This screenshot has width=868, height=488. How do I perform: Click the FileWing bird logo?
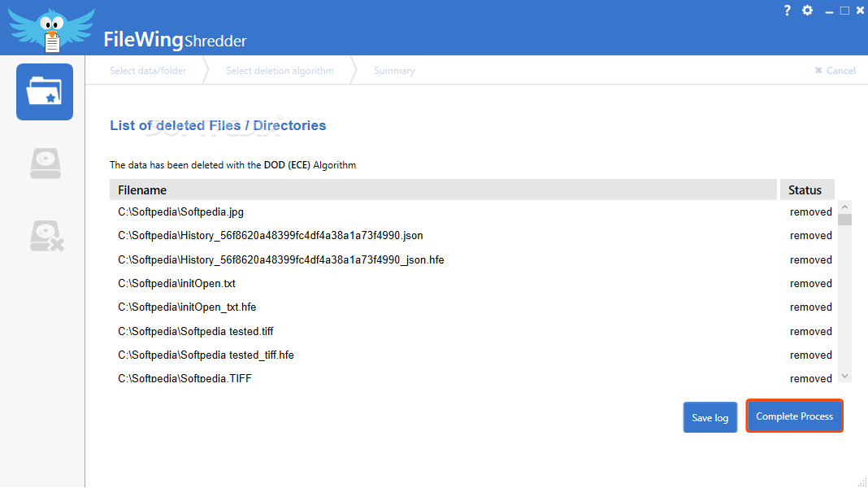pyautogui.click(x=51, y=30)
